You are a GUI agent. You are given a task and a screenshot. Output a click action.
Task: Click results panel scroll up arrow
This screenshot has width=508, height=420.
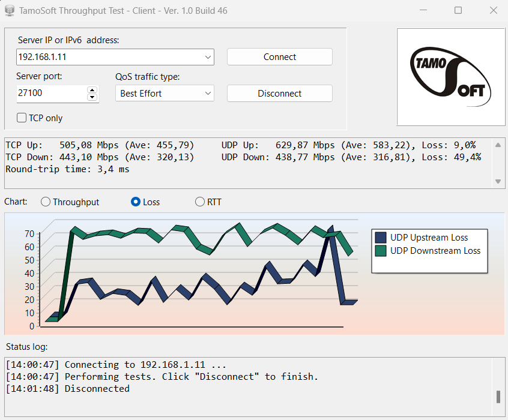point(498,145)
